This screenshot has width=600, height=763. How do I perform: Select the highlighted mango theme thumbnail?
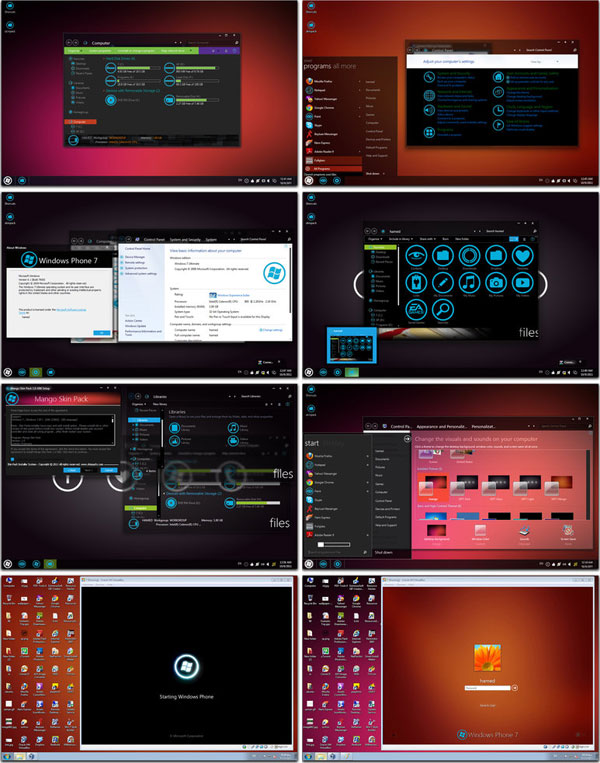click(433, 488)
